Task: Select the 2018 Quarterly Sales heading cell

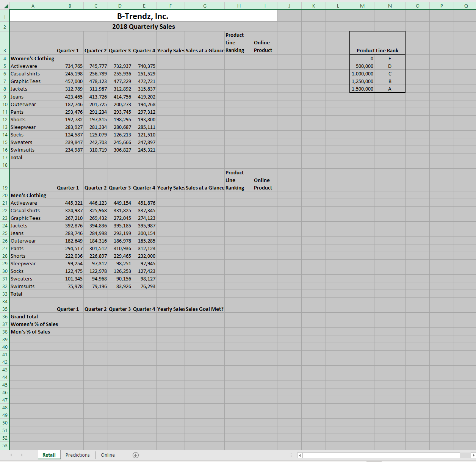Action: coord(143,27)
